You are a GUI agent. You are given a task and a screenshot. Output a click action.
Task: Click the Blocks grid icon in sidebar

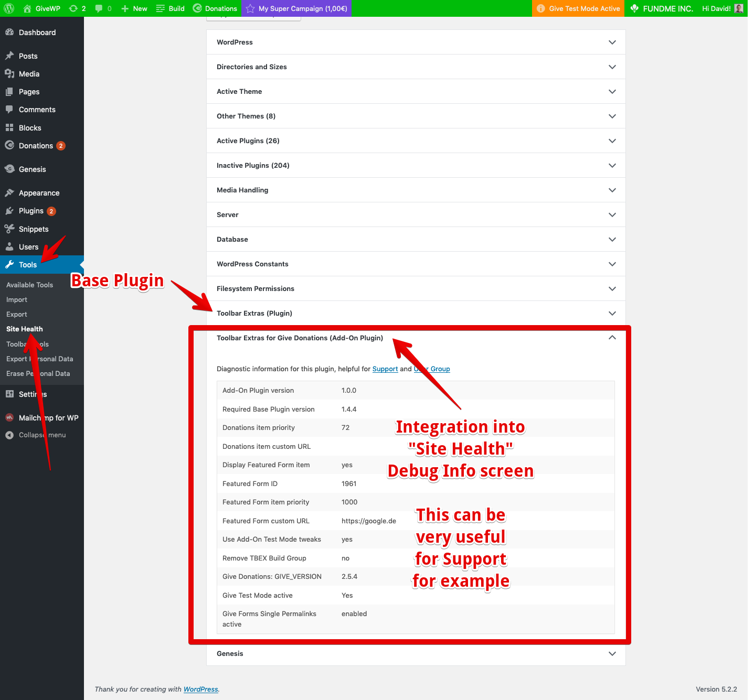[x=9, y=127]
